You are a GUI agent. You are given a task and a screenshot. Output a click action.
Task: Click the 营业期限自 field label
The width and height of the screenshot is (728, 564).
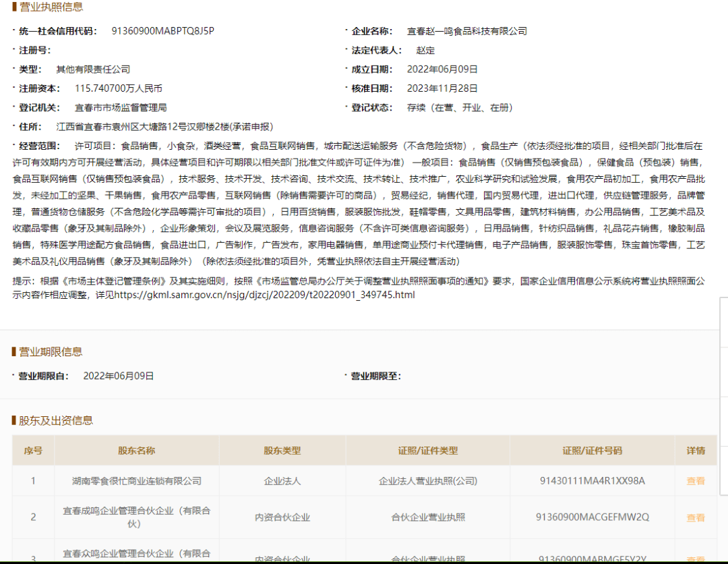[44, 376]
